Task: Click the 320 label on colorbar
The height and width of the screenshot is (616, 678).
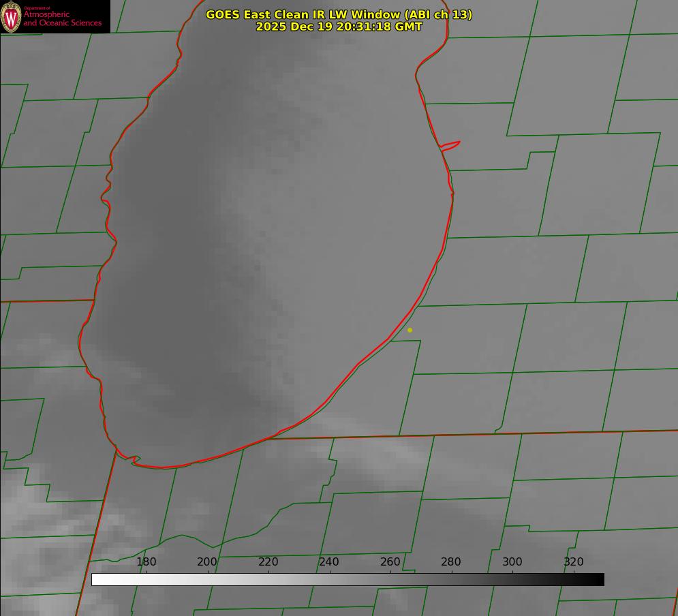Action: [574, 561]
